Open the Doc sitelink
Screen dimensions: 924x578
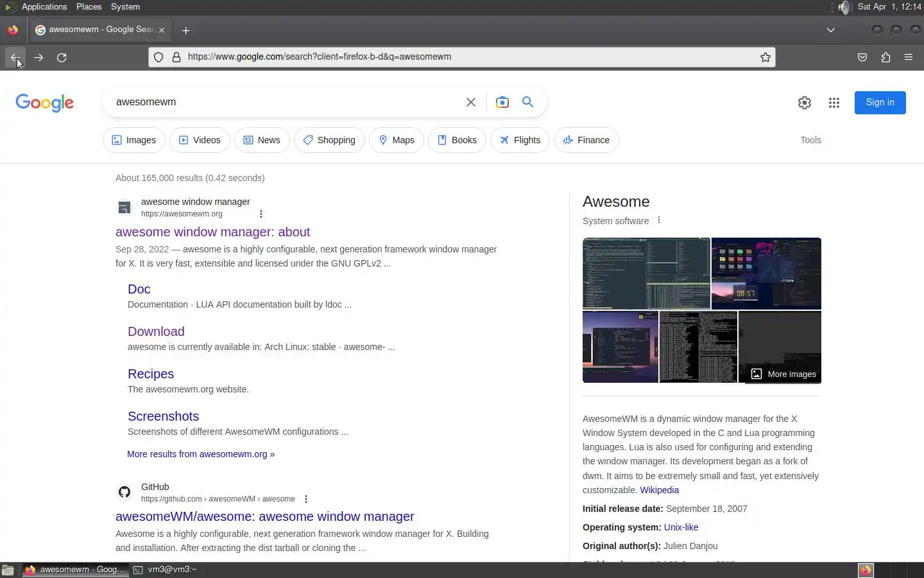coord(139,289)
